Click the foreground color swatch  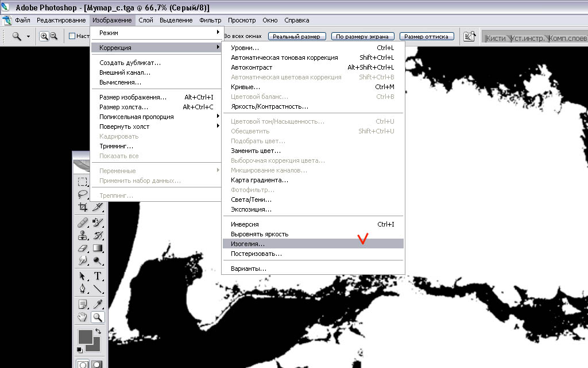pyautogui.click(x=85, y=336)
